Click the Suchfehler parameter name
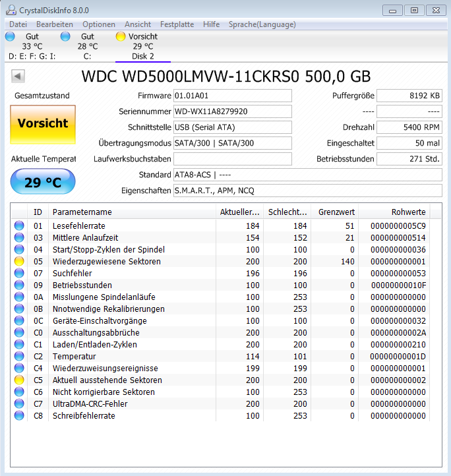This screenshot has height=476, width=451. point(73,274)
